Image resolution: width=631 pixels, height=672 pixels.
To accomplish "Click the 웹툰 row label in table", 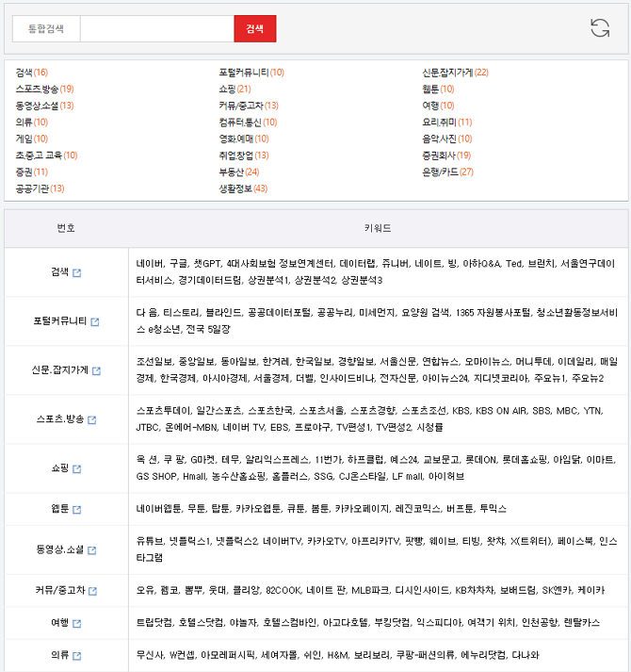I will click(x=60, y=509).
